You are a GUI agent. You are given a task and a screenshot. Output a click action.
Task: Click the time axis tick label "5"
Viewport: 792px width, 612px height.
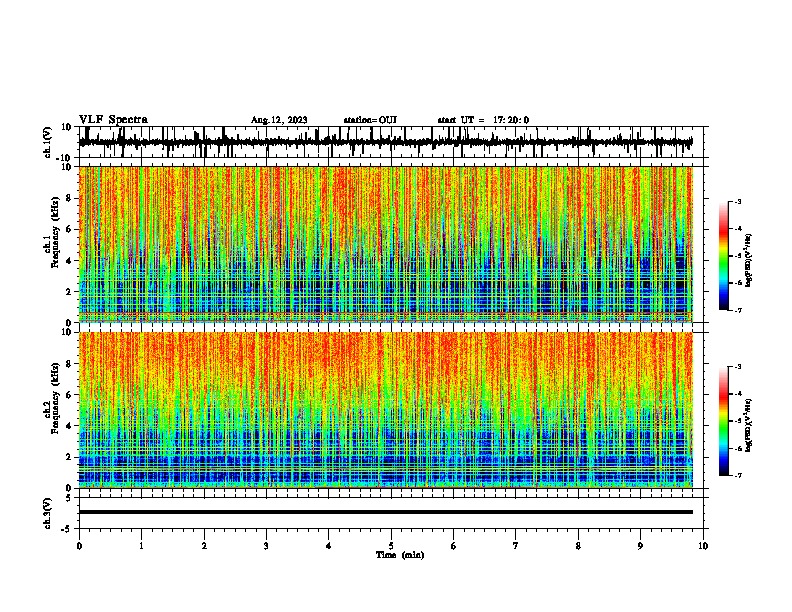(x=391, y=546)
